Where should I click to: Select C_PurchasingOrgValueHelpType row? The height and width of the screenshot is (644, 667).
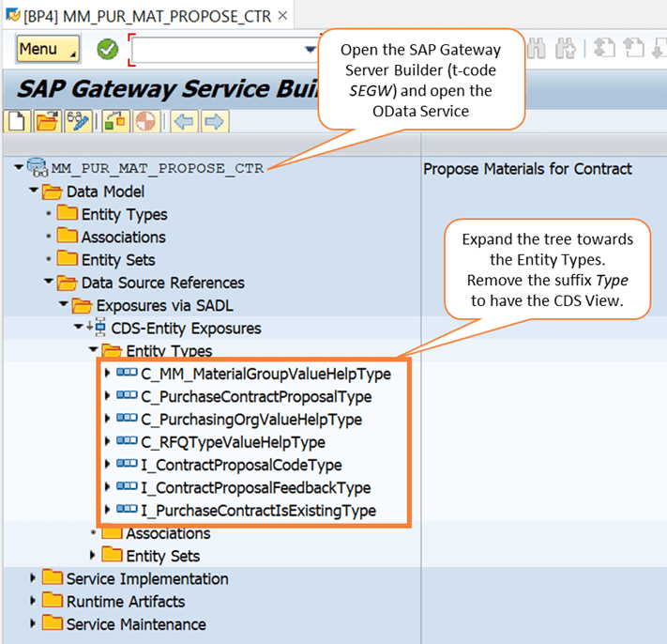(251, 420)
